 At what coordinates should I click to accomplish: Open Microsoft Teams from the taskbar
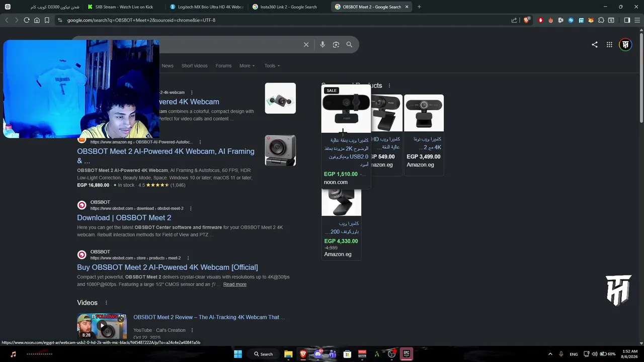[332, 354]
